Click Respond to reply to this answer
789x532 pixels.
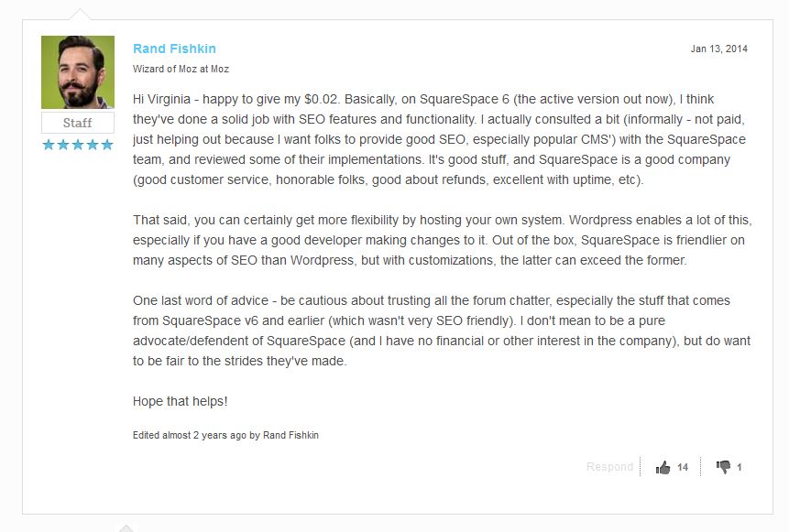pos(609,467)
